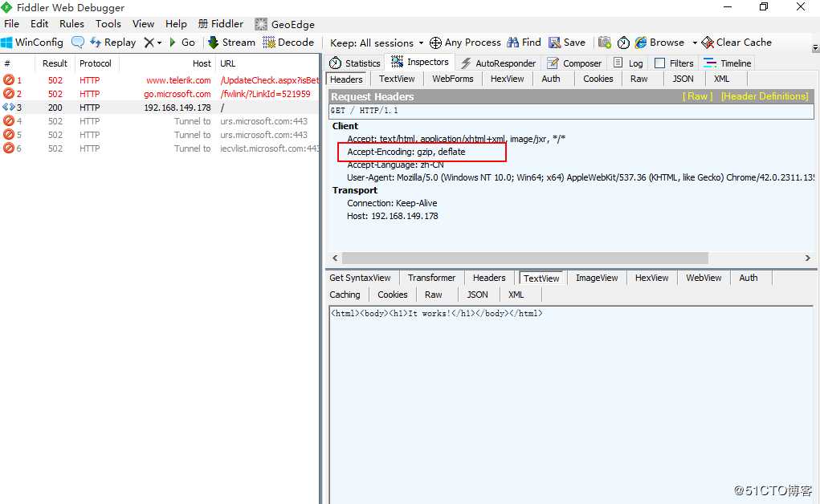Screen dimensions: 820x504
Task: Open the Transformer response tab
Action: tap(431, 278)
